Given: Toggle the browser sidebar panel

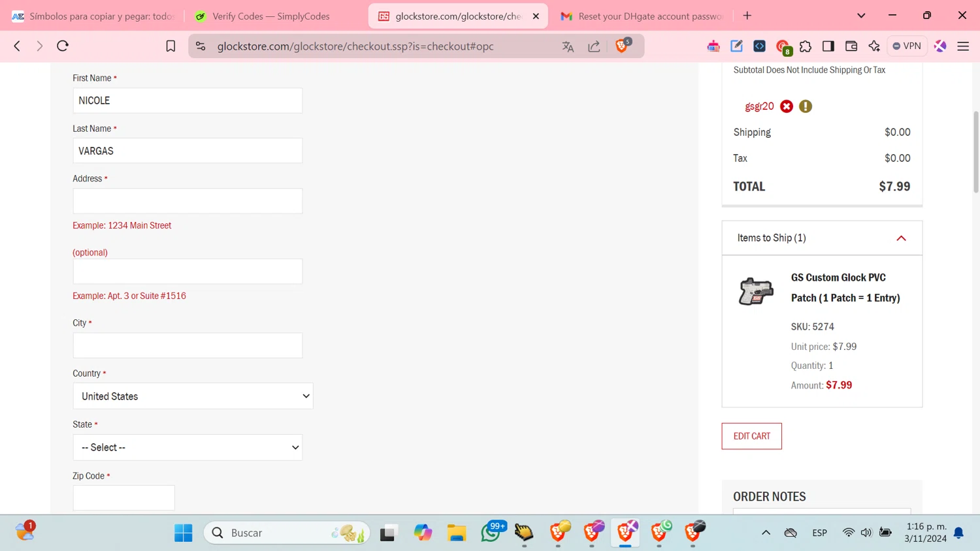Looking at the screenshot, I should pos(828,46).
